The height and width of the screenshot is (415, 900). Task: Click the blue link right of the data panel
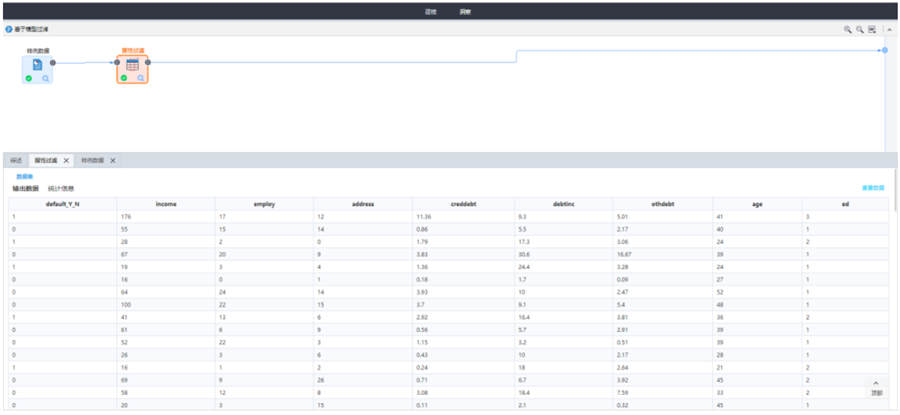pyautogui.click(x=872, y=187)
